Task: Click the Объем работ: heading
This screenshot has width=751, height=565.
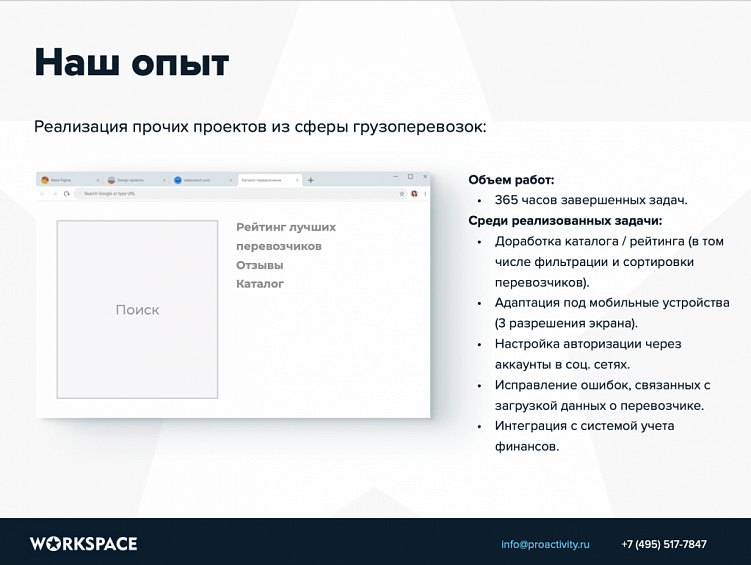Action: 511,180
